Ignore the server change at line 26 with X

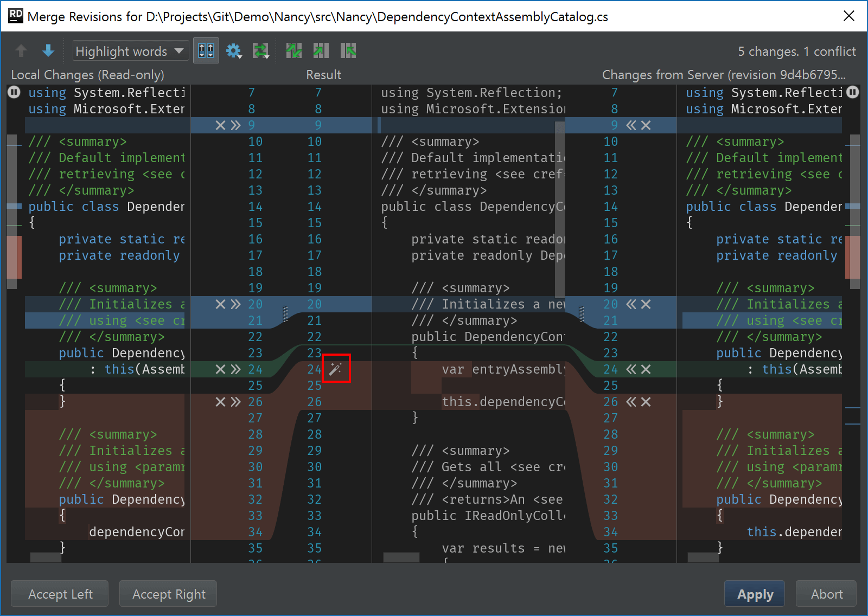[646, 402]
